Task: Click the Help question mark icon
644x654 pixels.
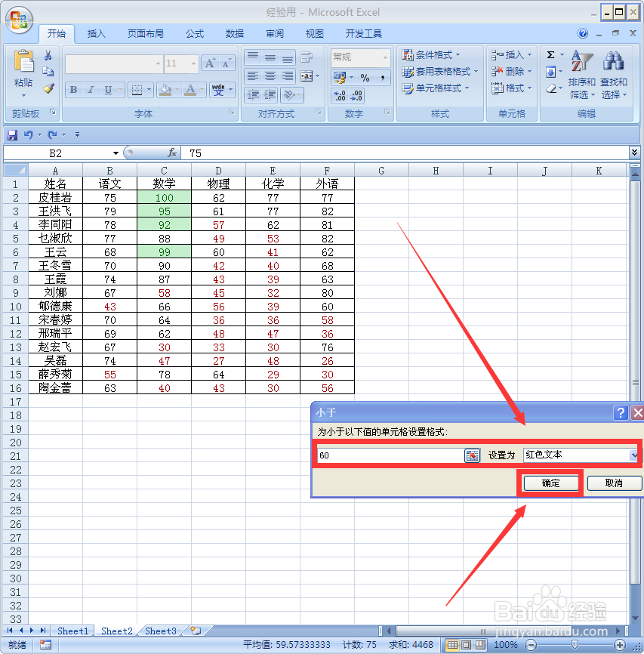Action: (x=583, y=33)
